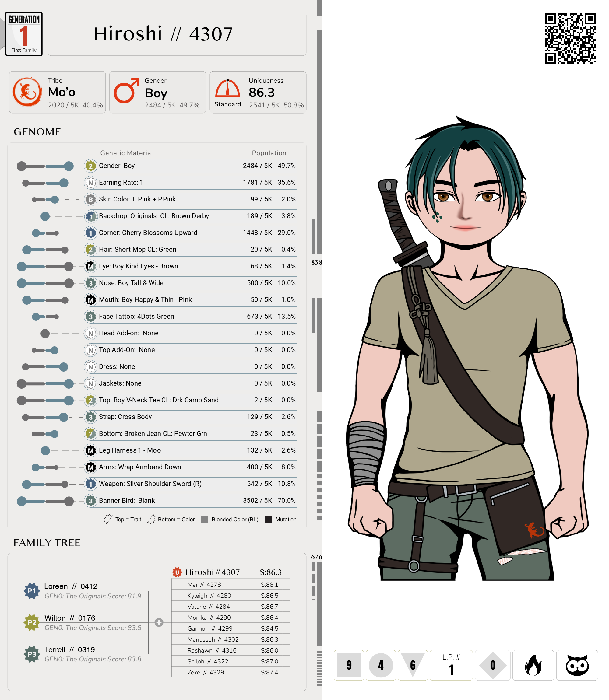Click the flame icon badge
Viewport: 609px width, 700px height.
533,665
